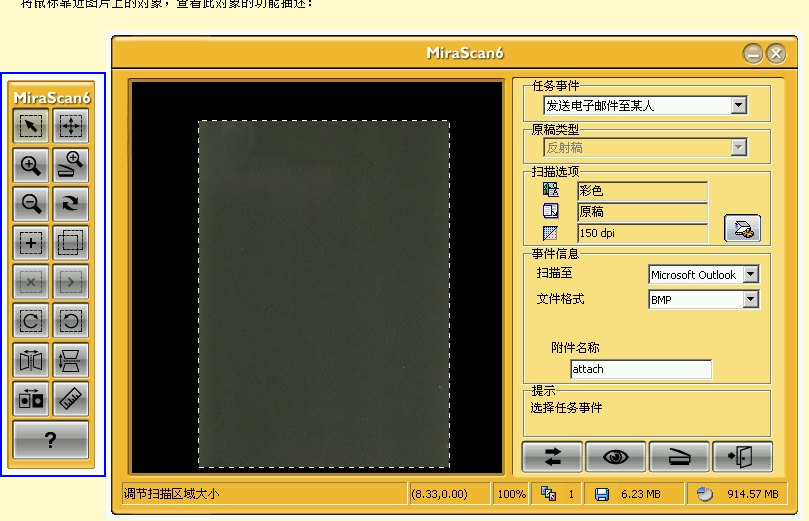The width and height of the screenshot is (809, 521).
Task: Click the attach attachment name field
Action: 641,369
